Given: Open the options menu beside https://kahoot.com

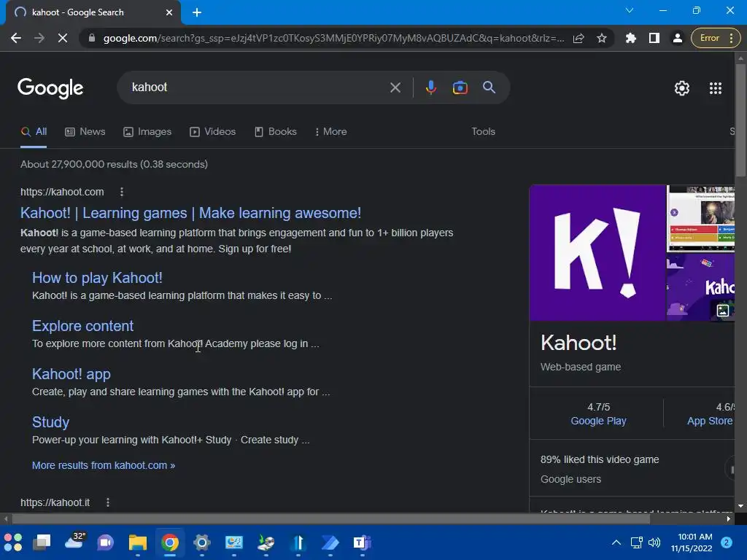Looking at the screenshot, I should pos(122,192).
